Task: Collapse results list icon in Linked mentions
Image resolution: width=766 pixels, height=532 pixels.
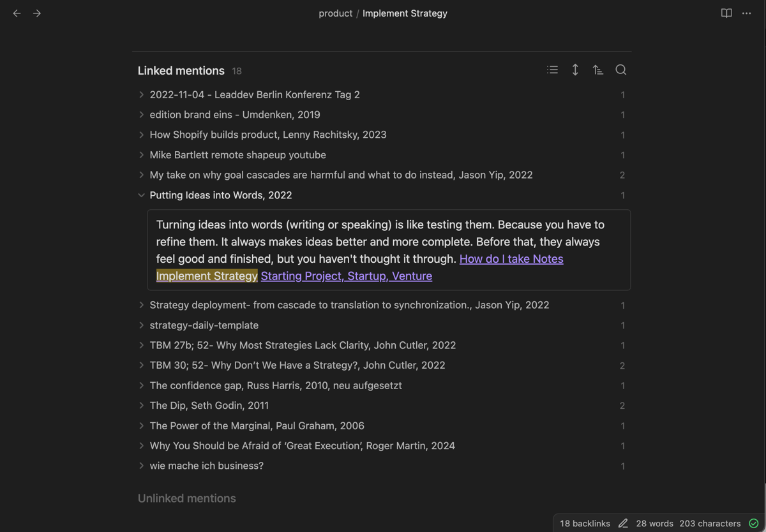Action: click(553, 70)
